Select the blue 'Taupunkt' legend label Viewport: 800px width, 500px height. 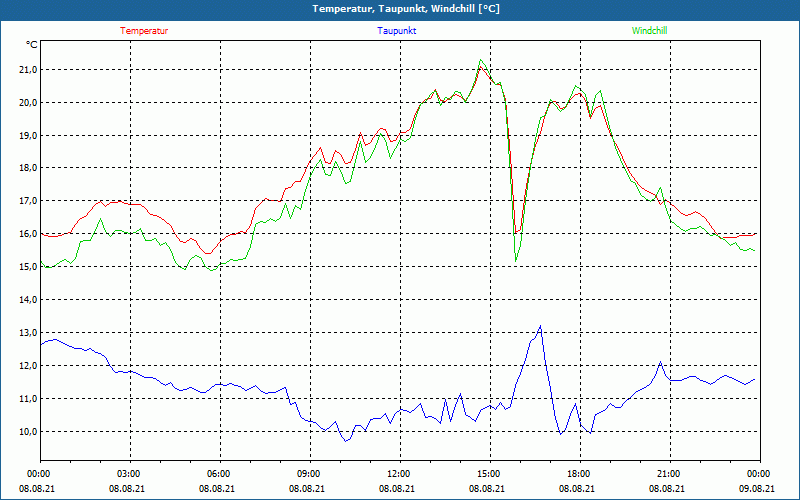(396, 31)
